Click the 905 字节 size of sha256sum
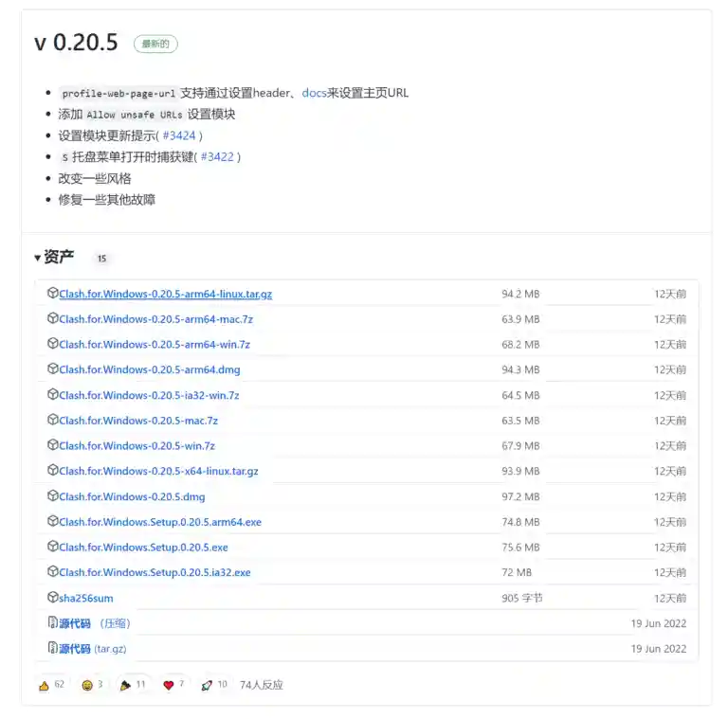The image size is (728, 719). [x=522, y=598]
